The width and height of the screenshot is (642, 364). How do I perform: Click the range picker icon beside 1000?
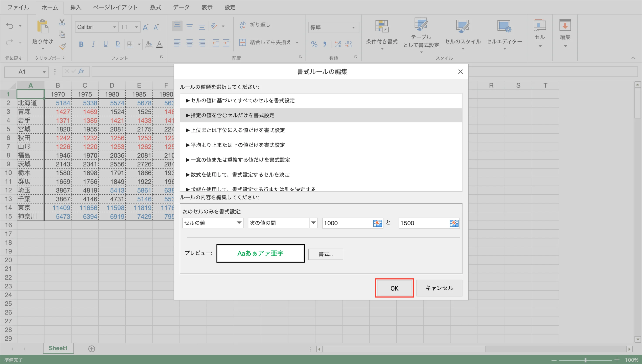[x=377, y=223]
